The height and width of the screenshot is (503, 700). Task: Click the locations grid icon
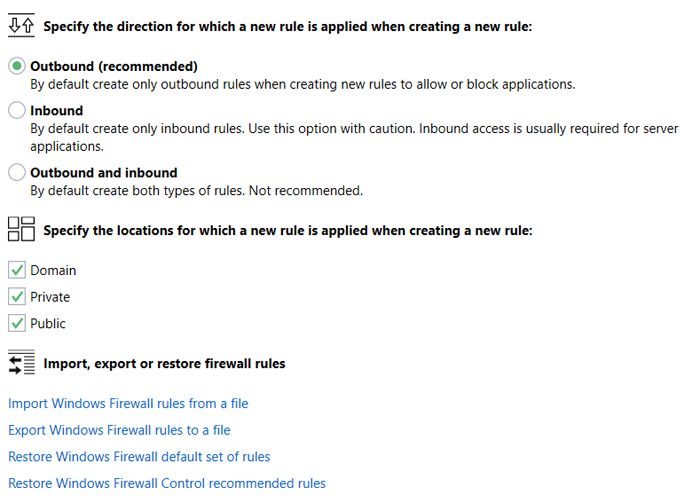pos(21,229)
